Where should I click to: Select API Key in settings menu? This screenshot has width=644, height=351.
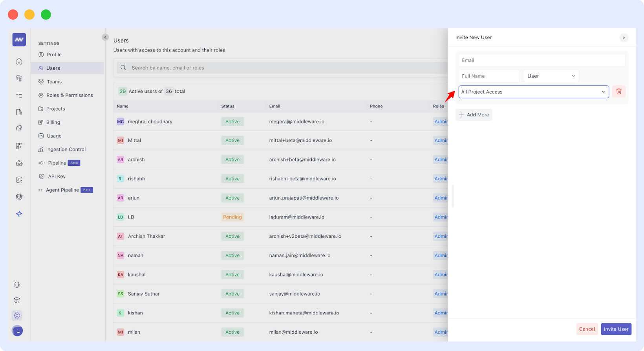coord(57,176)
